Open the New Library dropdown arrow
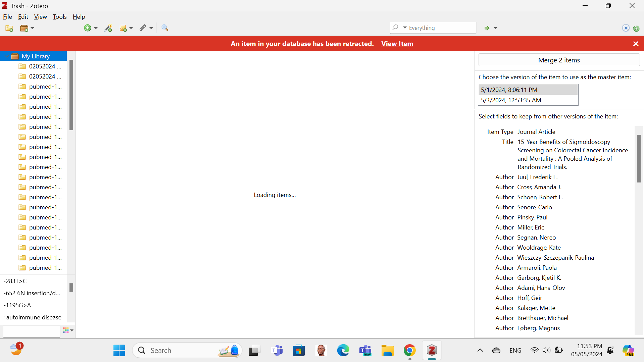The width and height of the screenshot is (644, 362). click(32, 28)
